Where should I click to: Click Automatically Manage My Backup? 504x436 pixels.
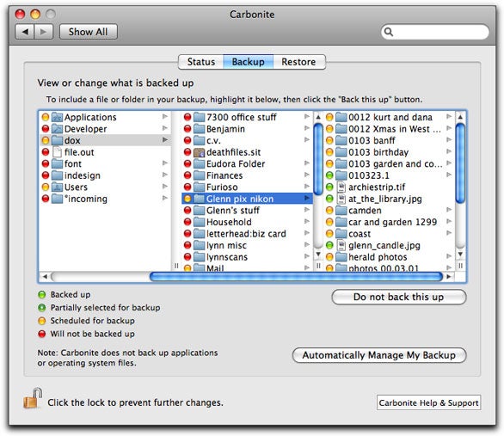pyautogui.click(x=379, y=355)
